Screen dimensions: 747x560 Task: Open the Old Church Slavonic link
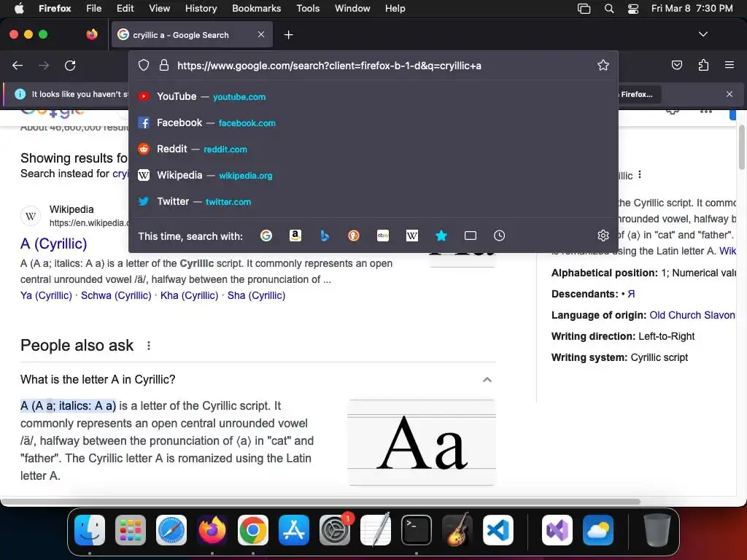pyautogui.click(x=692, y=315)
